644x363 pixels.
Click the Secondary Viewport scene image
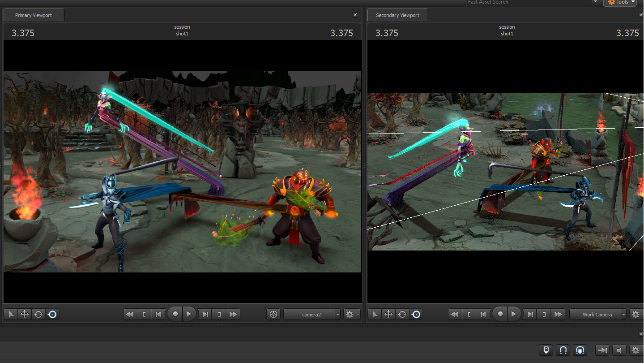click(x=506, y=172)
